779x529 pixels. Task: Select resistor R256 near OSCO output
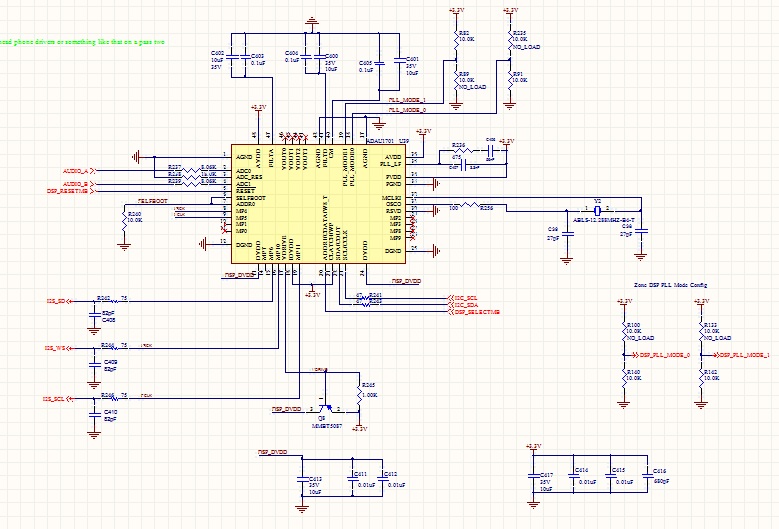pyautogui.click(x=470, y=205)
